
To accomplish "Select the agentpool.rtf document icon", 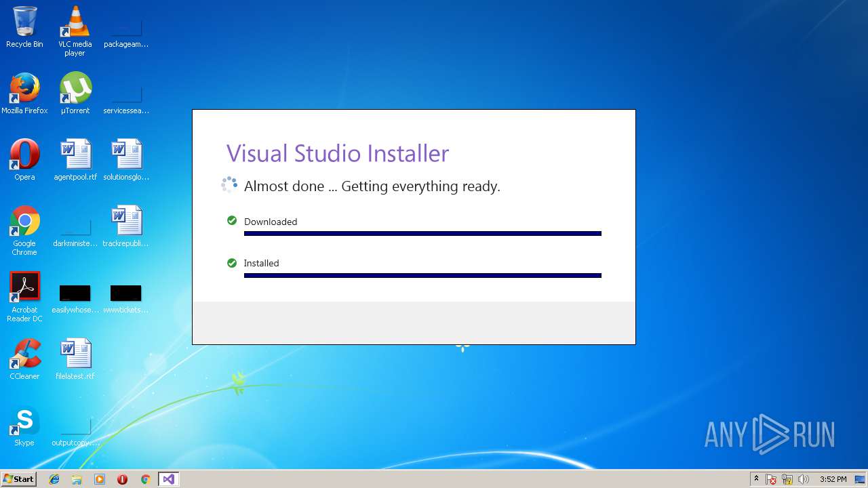I will 75,160.
